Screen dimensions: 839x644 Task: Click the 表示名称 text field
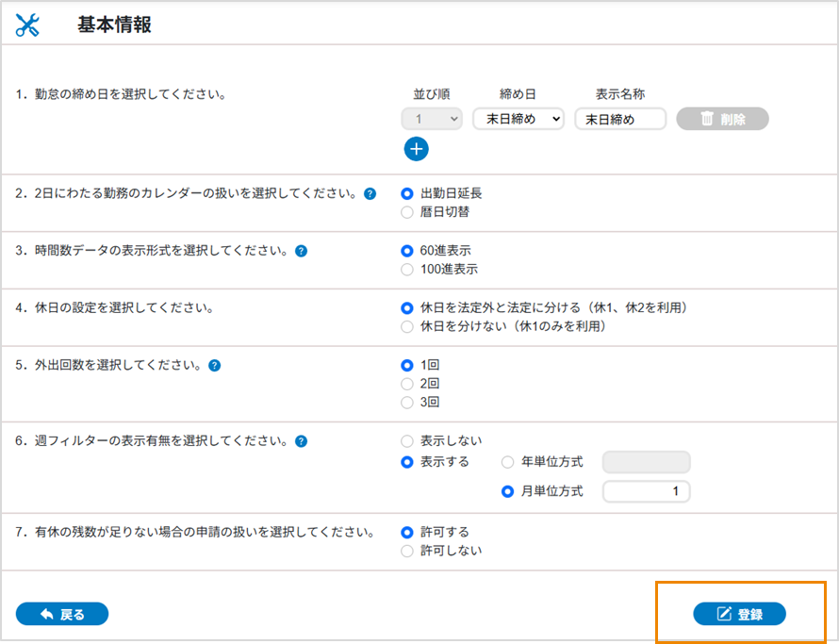[x=620, y=119]
